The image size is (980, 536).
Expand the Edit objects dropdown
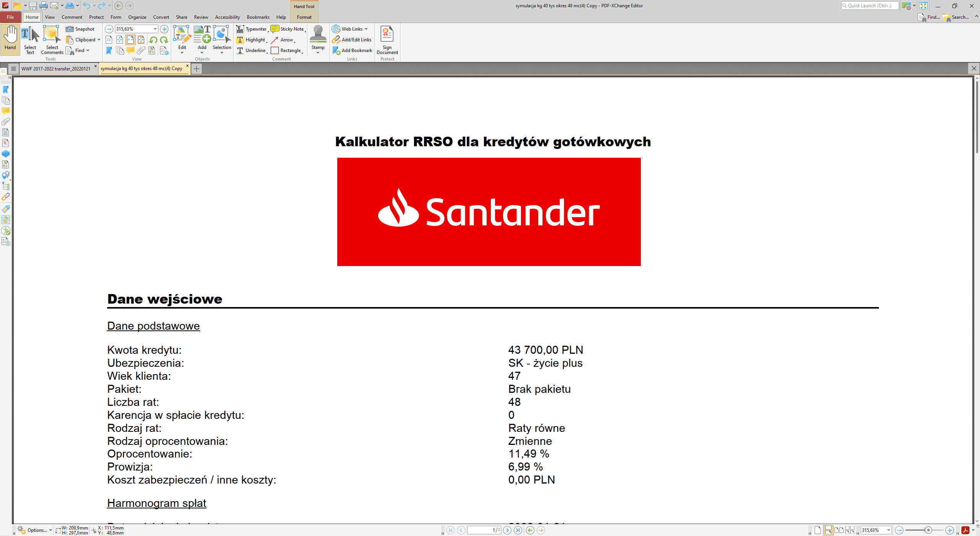pyautogui.click(x=182, y=53)
